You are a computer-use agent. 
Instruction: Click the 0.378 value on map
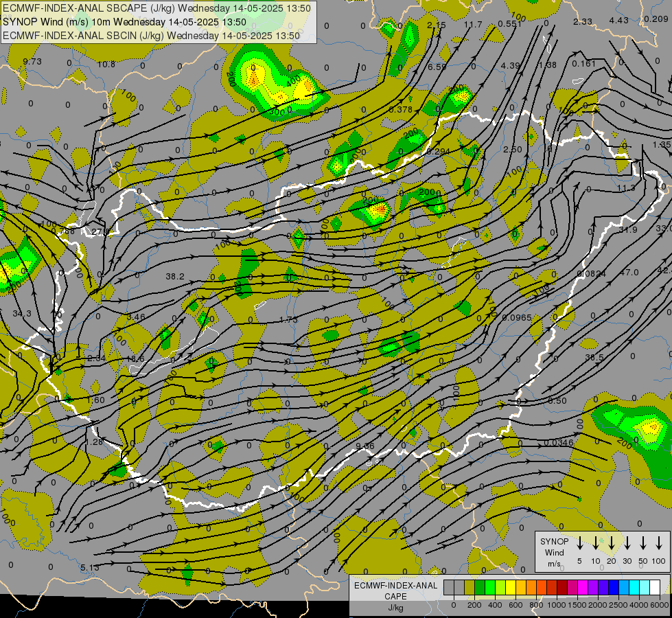pos(401,110)
